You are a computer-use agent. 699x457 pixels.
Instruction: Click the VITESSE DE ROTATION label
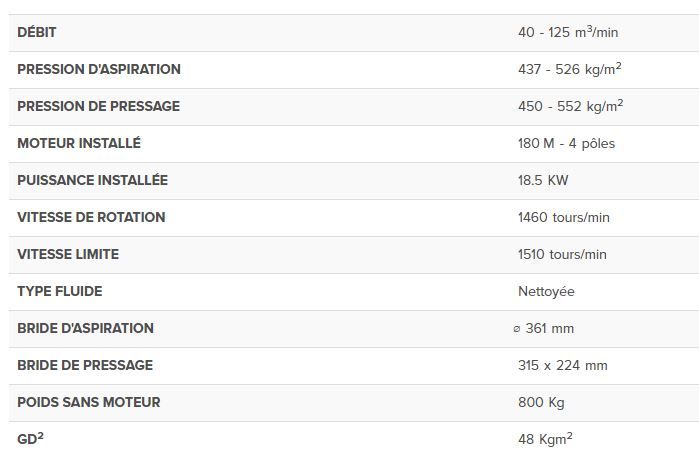tap(91, 218)
